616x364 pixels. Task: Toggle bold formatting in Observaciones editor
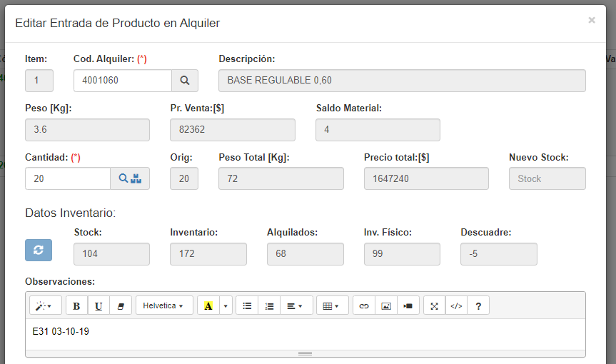point(76,305)
